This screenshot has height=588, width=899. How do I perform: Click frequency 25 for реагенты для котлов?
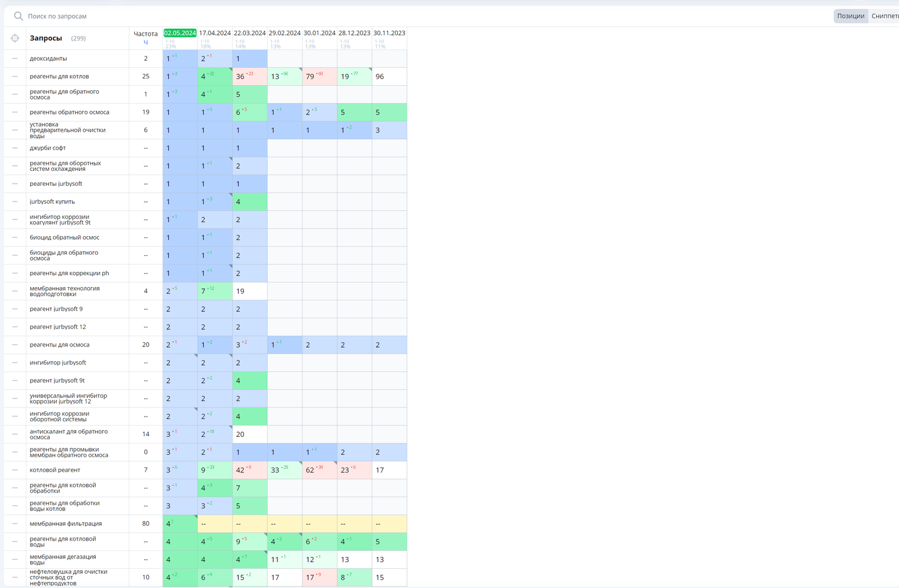[x=146, y=77]
